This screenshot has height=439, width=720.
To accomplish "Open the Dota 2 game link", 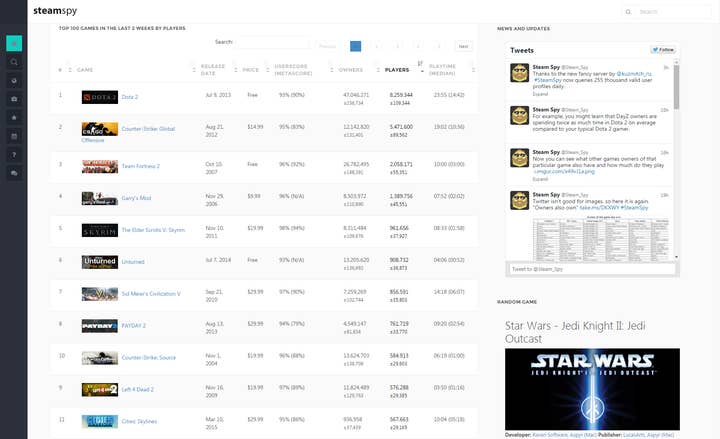I will [x=129, y=97].
